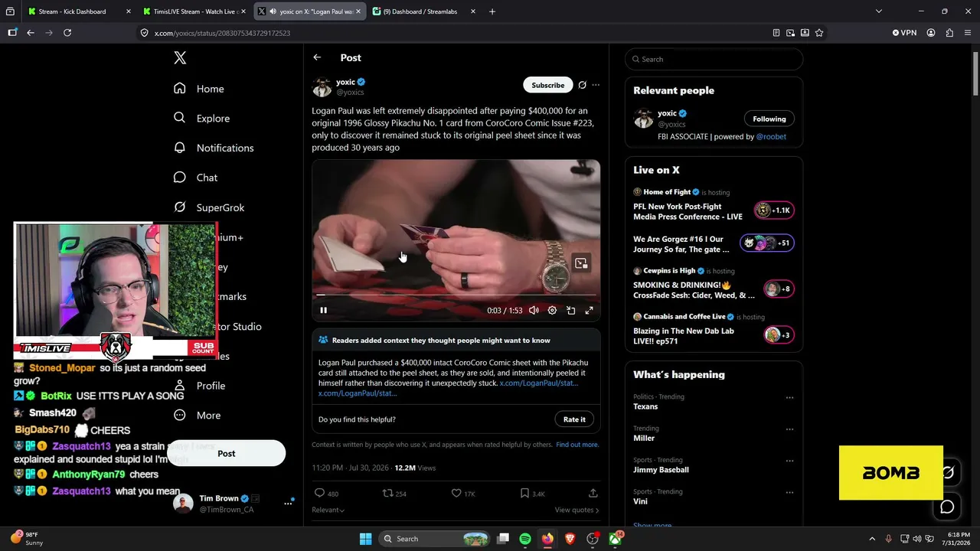Open the Grok icon beside Subscribe

[x=582, y=85]
